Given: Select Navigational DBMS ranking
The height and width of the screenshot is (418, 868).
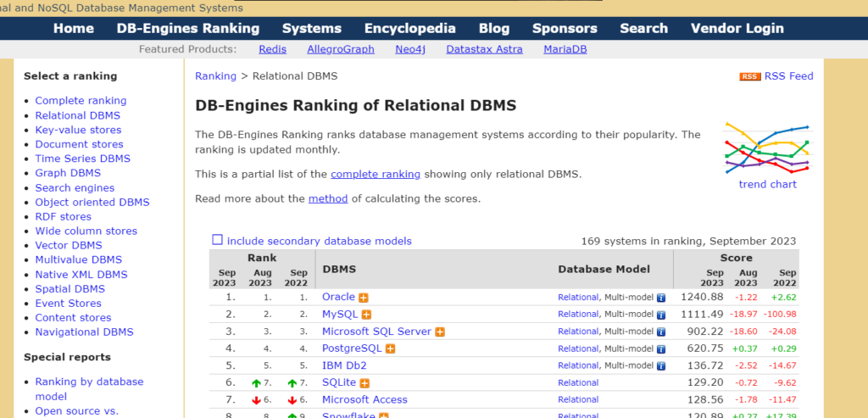Looking at the screenshot, I should [84, 332].
